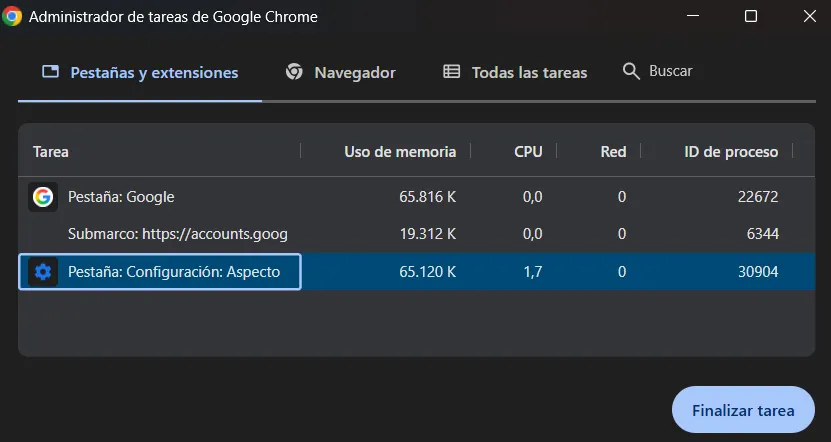Click the CPU value 1,7

point(533,272)
